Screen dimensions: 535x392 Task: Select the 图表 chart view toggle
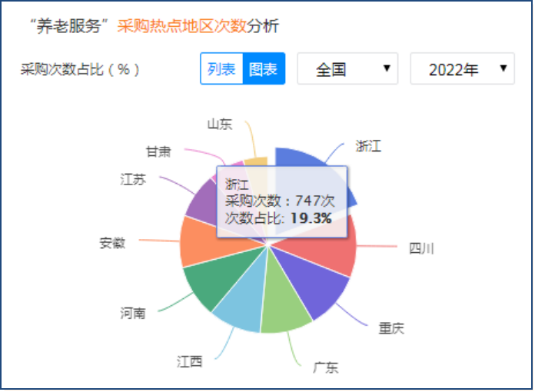coord(264,69)
